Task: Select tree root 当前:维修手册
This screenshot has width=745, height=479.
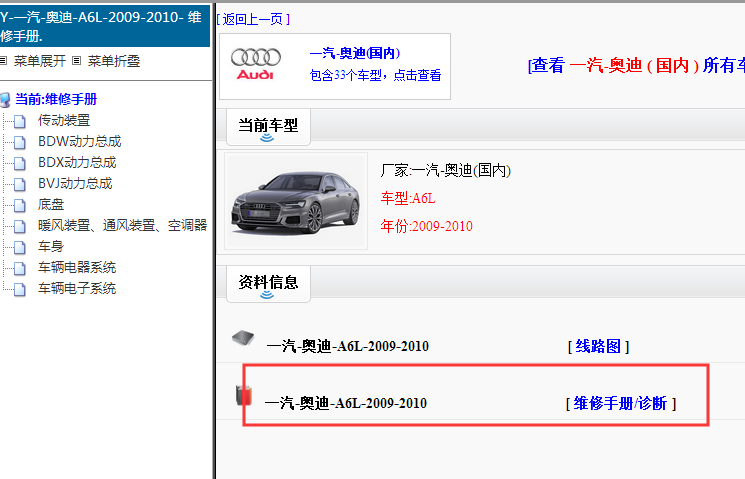Action: (x=56, y=99)
